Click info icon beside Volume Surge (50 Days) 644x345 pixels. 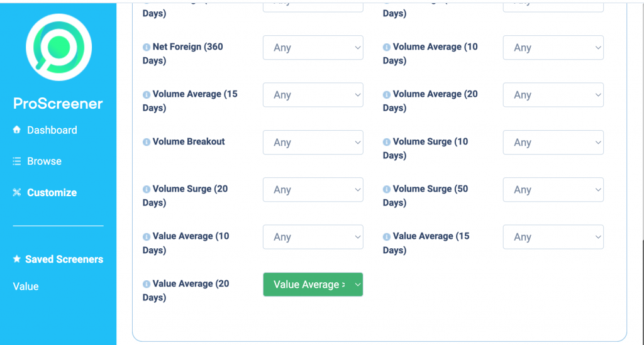coord(387,189)
